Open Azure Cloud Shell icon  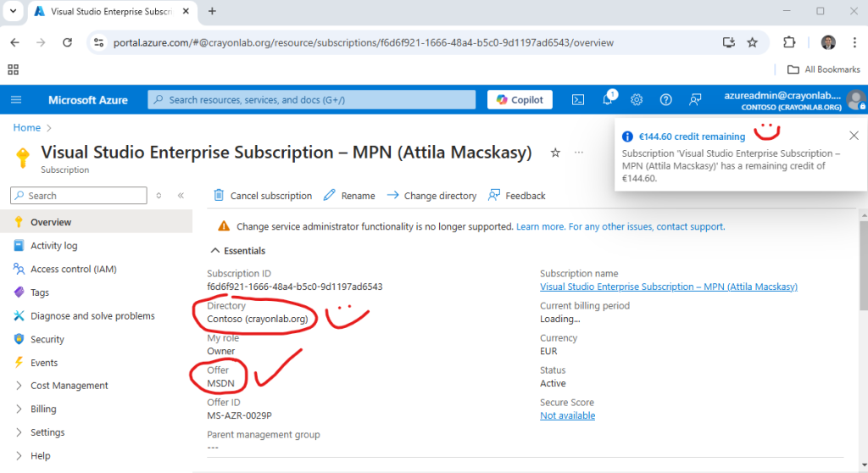[577, 100]
